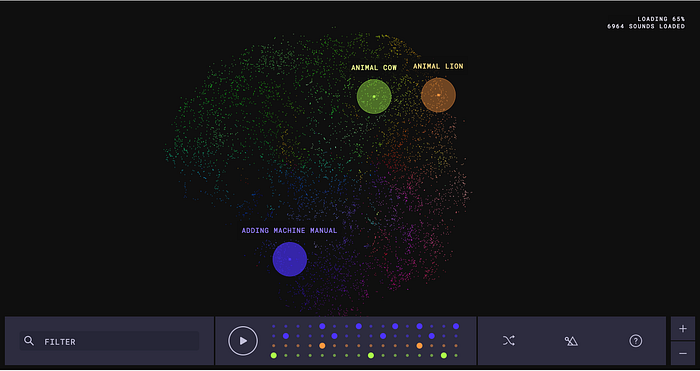Enable step 16 in green row

[456, 355]
